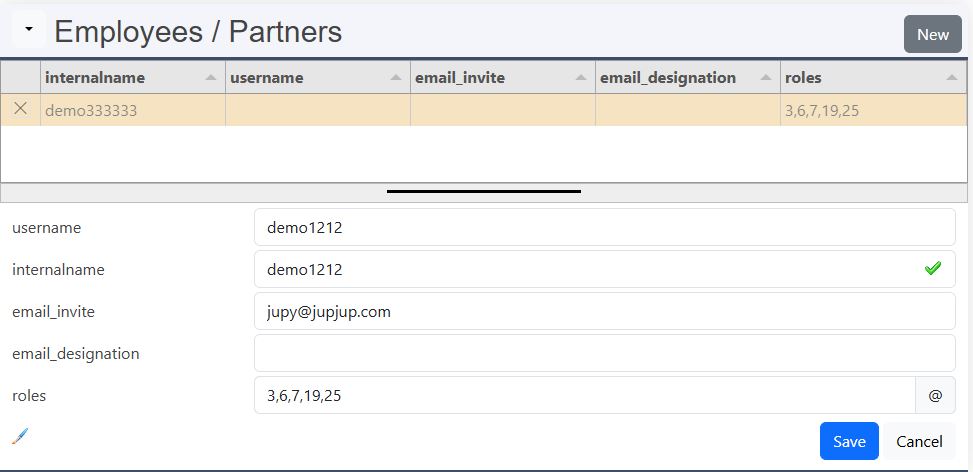Click the username input field
This screenshot has width=973, height=472.
click(604, 227)
